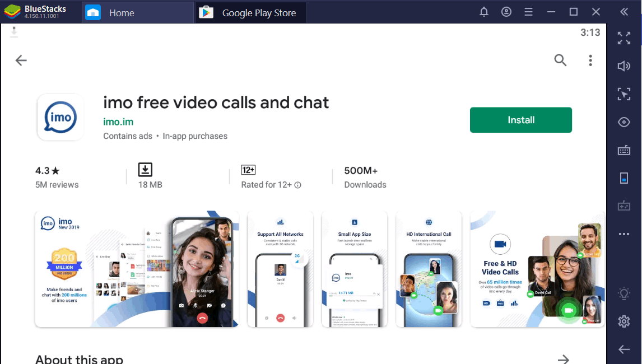Collapse the BlueStacks side toolbar

624,12
